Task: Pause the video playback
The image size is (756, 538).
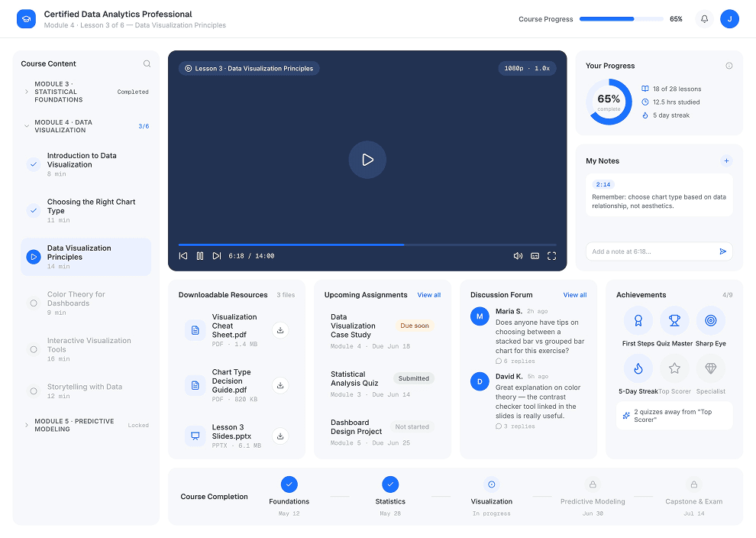Action: (x=200, y=256)
